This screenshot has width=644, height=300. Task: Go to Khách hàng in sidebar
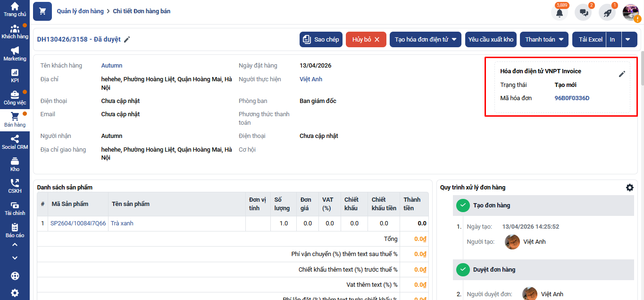pyautogui.click(x=15, y=32)
